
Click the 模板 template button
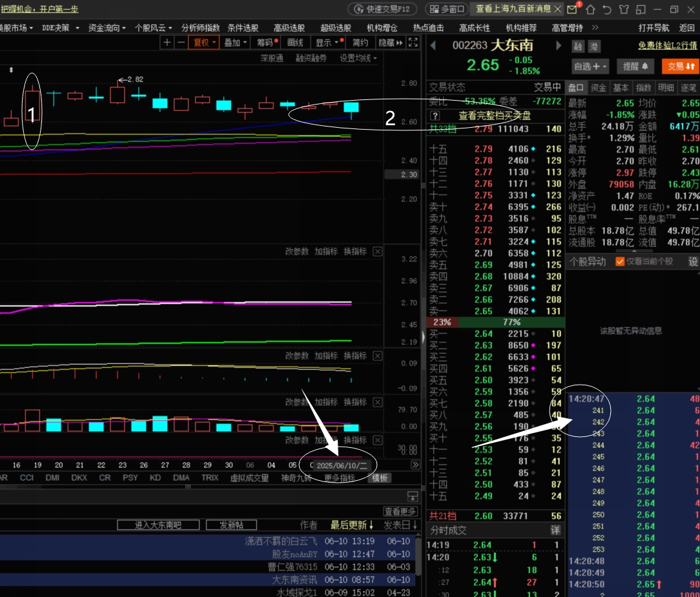[x=380, y=478]
